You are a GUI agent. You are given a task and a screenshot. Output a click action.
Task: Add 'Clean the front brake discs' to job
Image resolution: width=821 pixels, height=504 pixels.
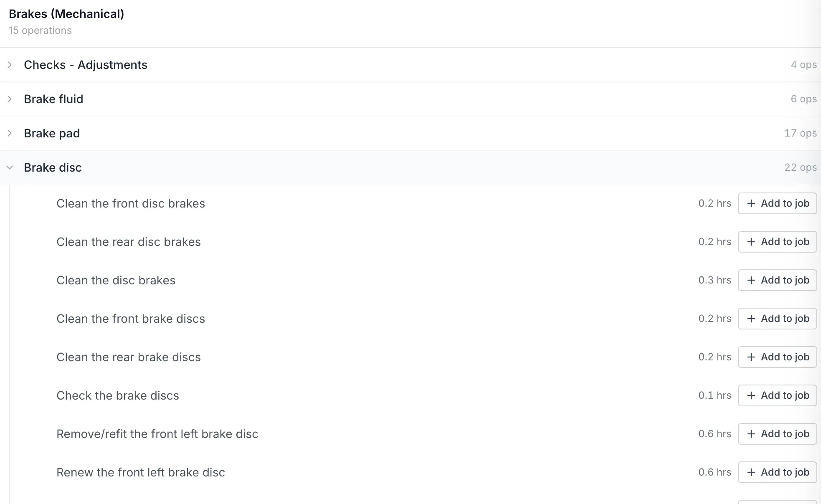(777, 319)
